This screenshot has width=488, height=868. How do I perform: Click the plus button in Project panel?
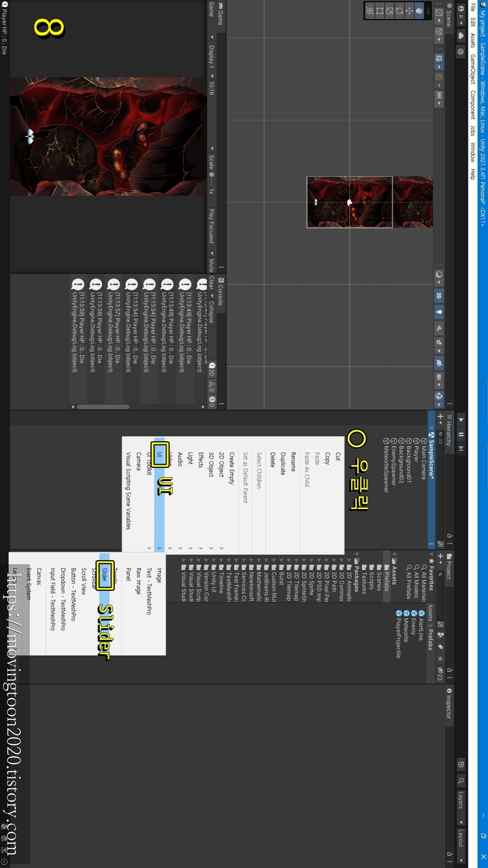(440, 557)
